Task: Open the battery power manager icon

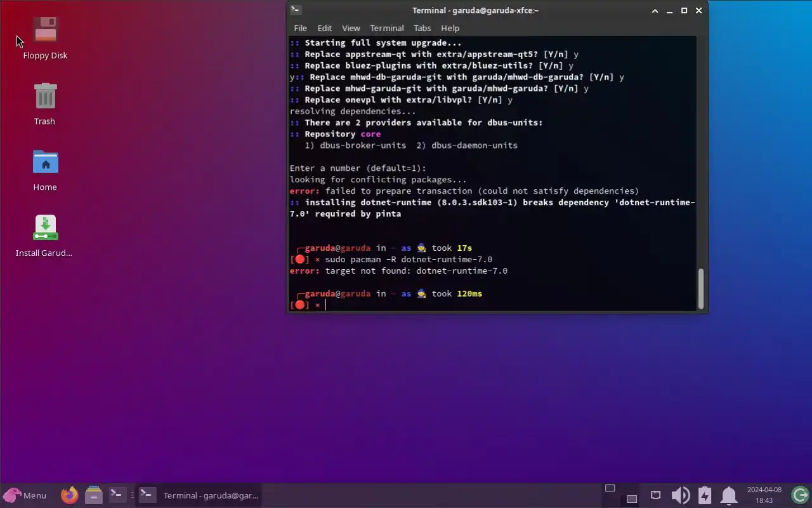Action: 705,495
